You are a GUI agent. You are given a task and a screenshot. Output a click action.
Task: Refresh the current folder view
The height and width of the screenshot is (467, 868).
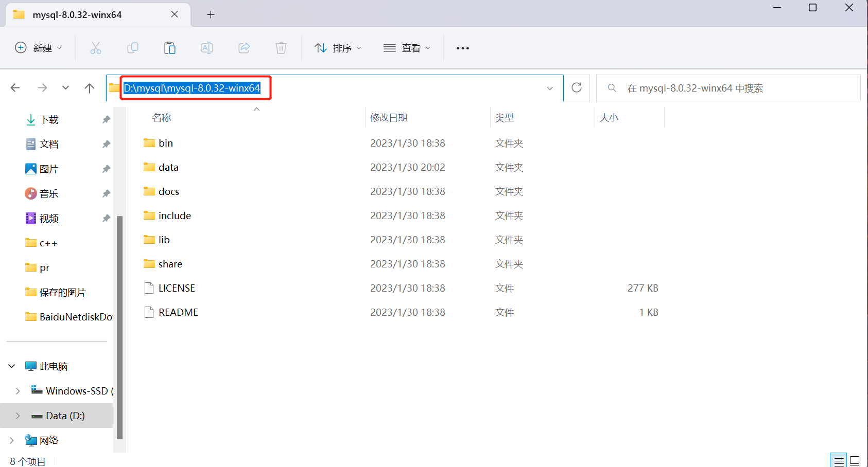pos(577,87)
